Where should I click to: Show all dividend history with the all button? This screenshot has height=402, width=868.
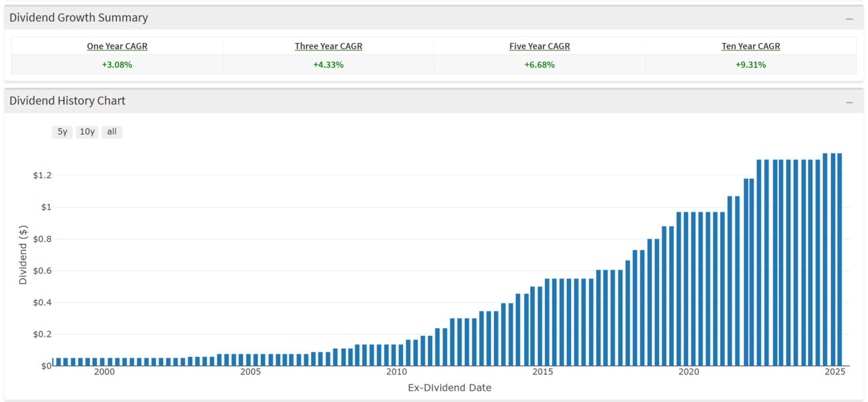112,132
